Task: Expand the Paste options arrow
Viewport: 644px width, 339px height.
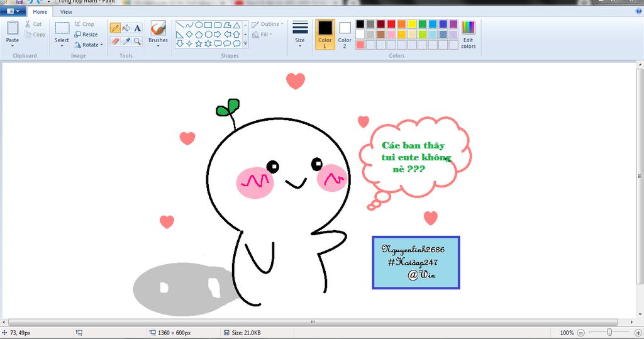Action: 13,46
